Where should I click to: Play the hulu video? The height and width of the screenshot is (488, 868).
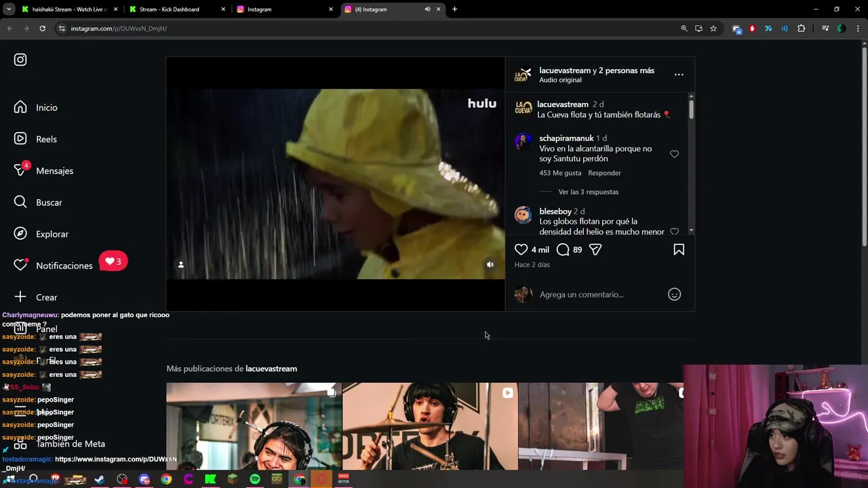click(x=336, y=184)
